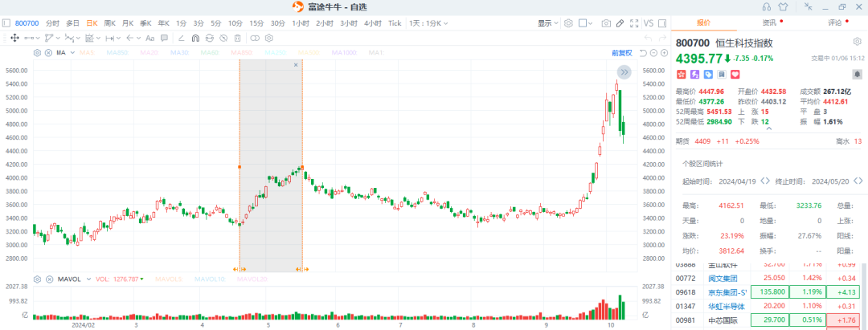The width and height of the screenshot is (868, 330).
Task: Open MAVOL indicator settings gear
Action: (37, 279)
